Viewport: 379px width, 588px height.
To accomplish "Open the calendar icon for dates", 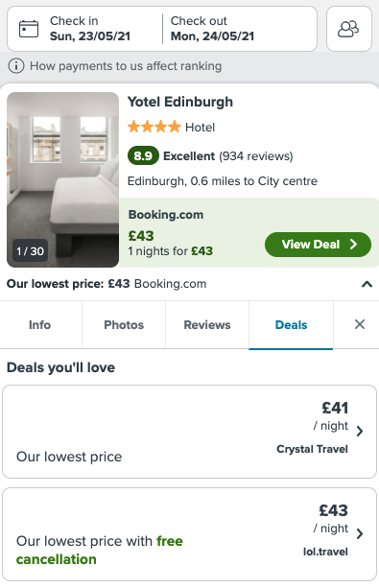I will tap(29, 29).
